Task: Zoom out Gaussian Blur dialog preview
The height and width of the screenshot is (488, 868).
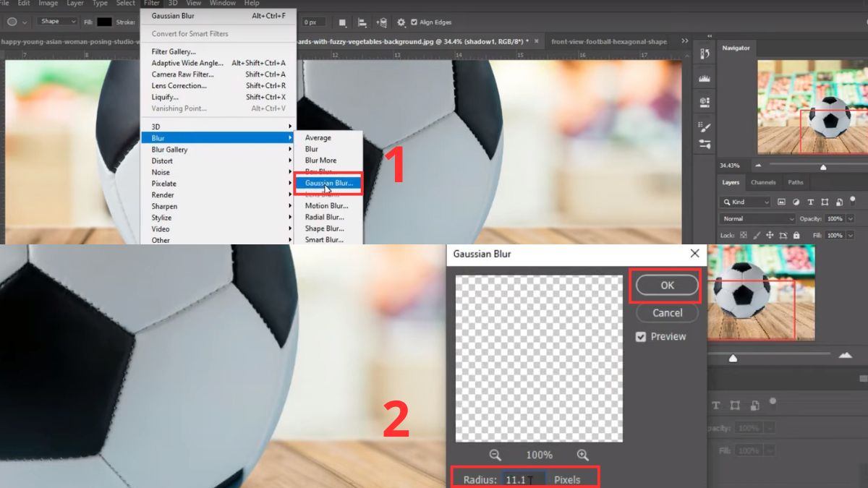Action: pos(495,455)
